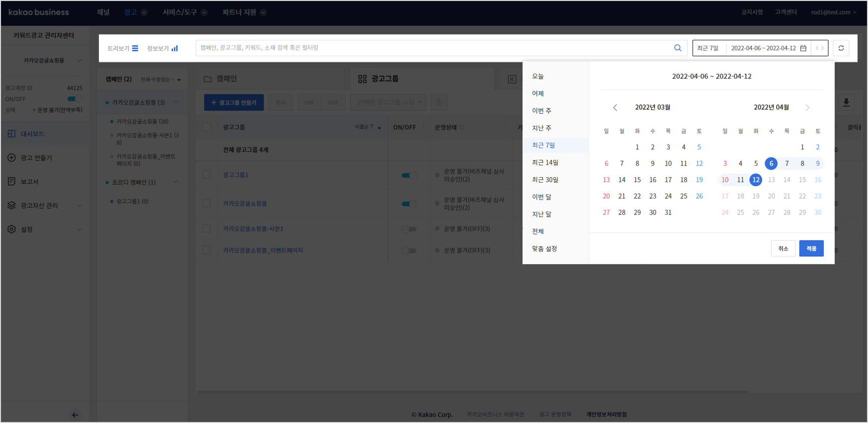This screenshot has height=423, width=868.
Task: Open the Reports sidebar icon
Action: pos(11,182)
